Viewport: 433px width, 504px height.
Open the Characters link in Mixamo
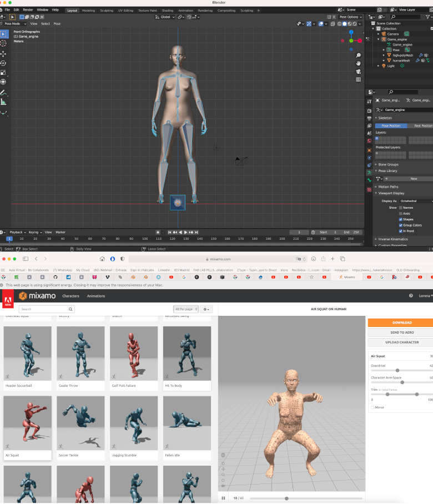coord(71,296)
